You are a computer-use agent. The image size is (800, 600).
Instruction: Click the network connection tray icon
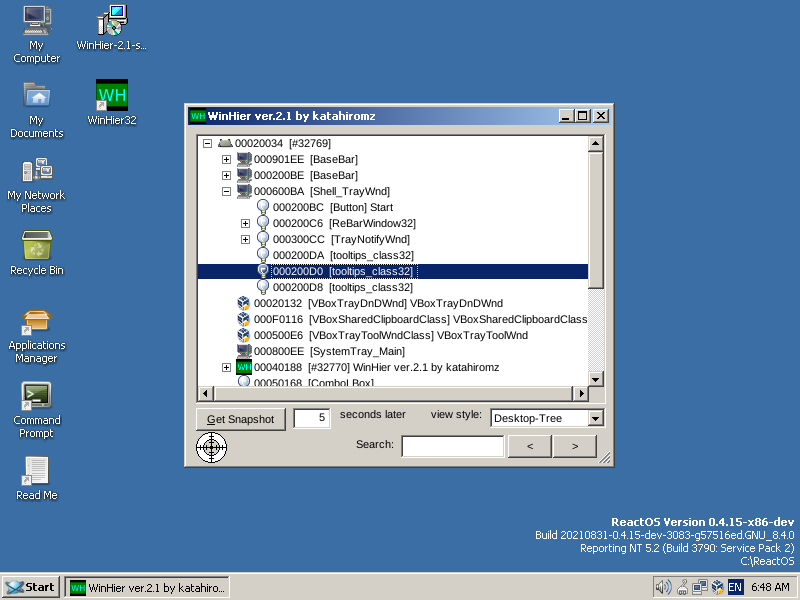pyautogui.click(x=699, y=587)
